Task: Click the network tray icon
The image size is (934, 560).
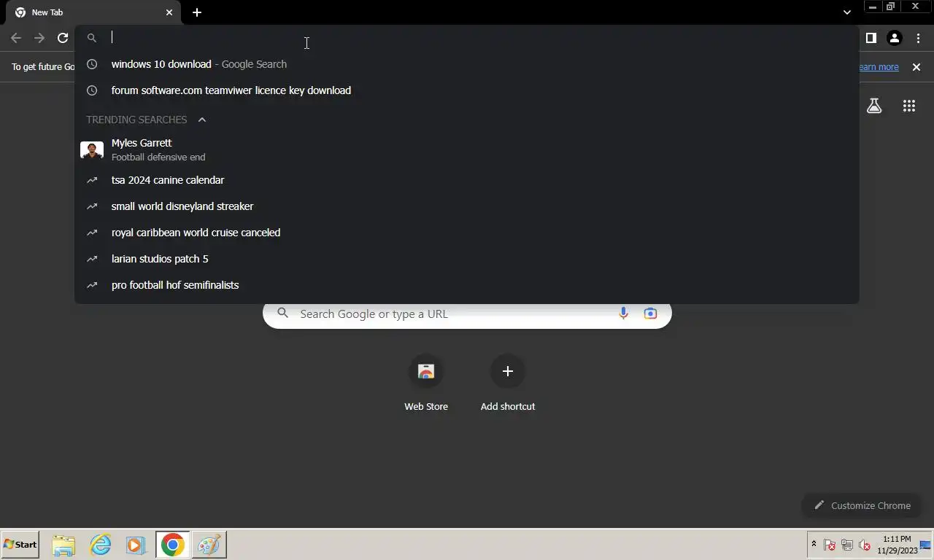Action: [847, 545]
